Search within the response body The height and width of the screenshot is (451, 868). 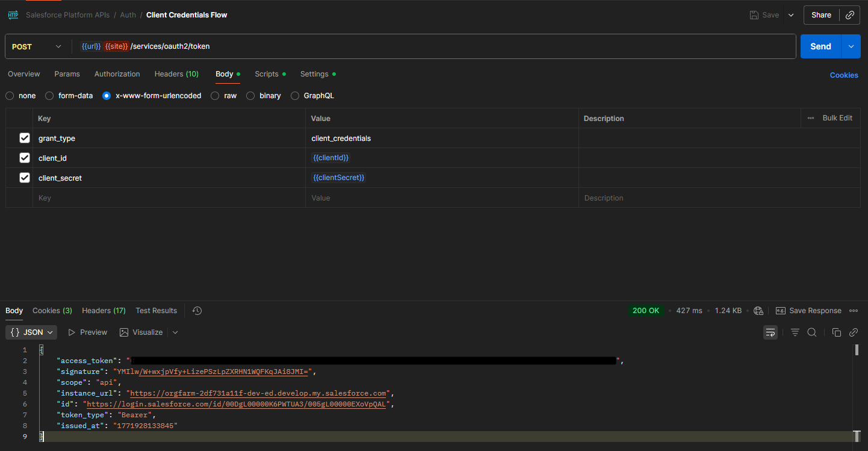[812, 332]
